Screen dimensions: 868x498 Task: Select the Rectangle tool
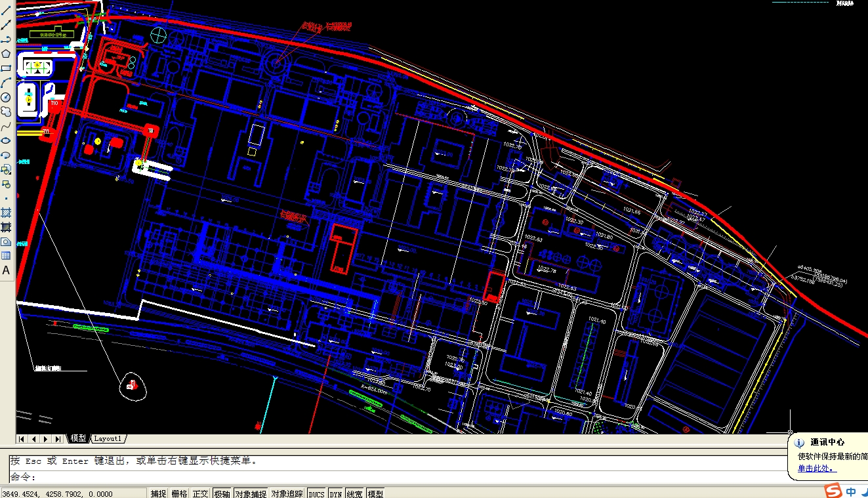pos(6,68)
